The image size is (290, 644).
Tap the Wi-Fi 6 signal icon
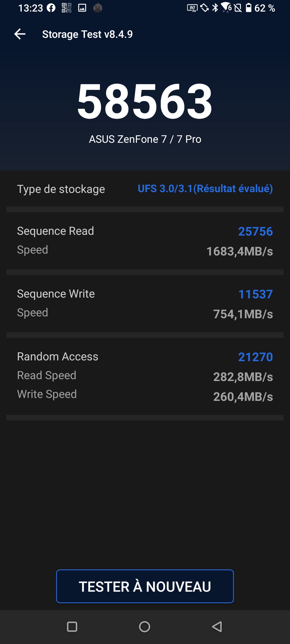click(226, 8)
